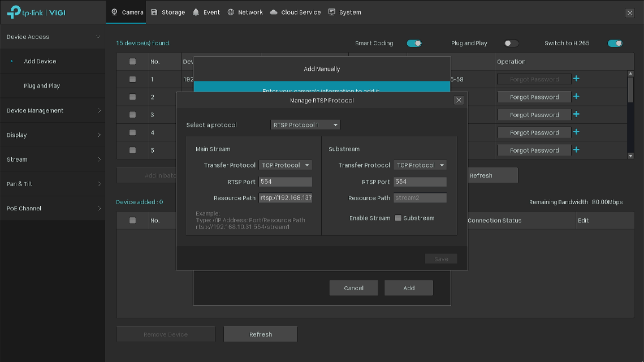Click the '15 device(s) found.' text
Viewport: 644px width, 362px height.
[143, 43]
